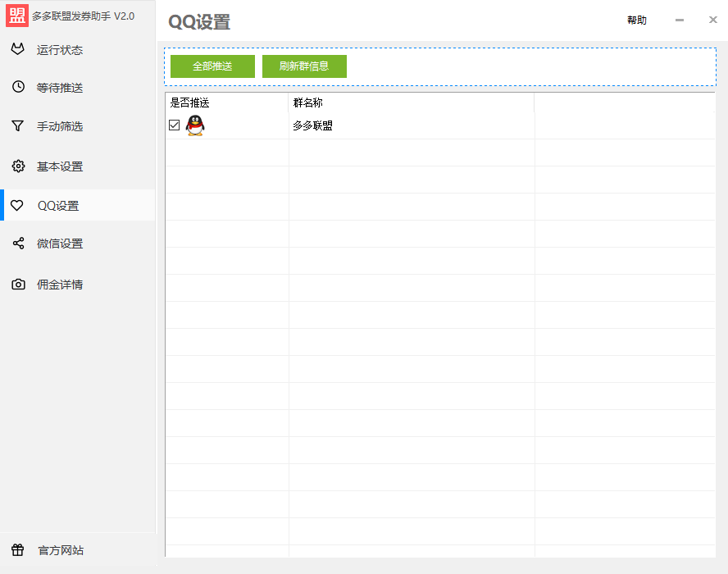Click the 等待推送 clock icon
Image resolution: width=728 pixels, height=574 pixels.
(18, 87)
